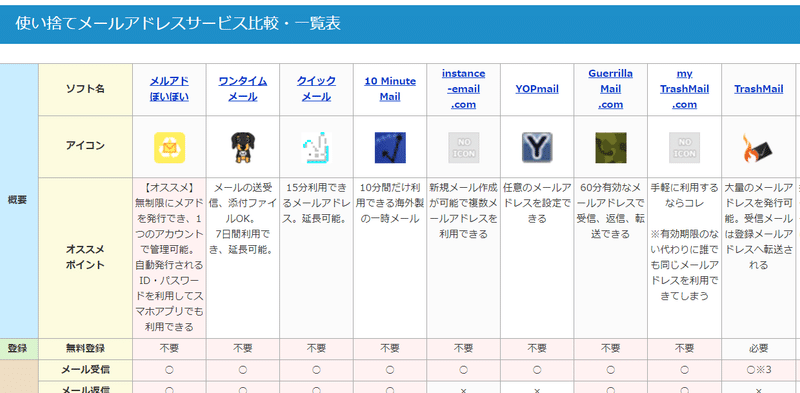The width and height of the screenshot is (800, 393).
Task: Click 不要 in 無料登録 row under メルアドぽいぽい
Action: (169, 349)
